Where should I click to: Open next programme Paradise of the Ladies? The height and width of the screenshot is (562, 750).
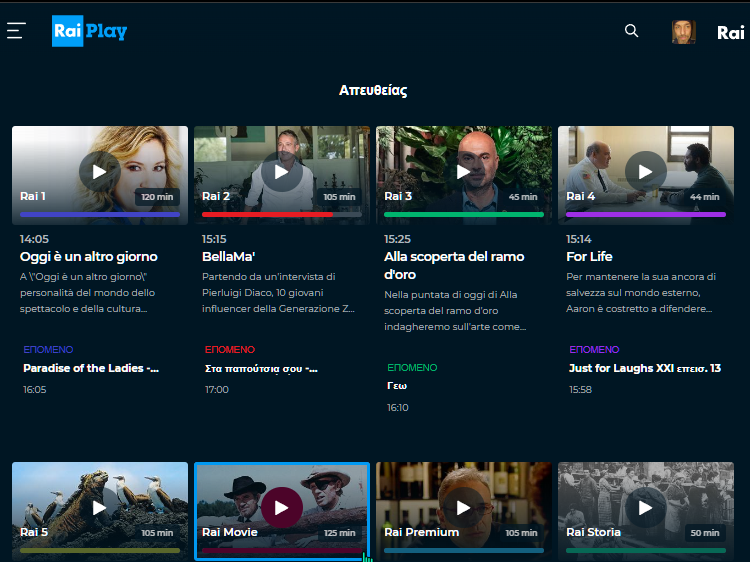[91, 368]
